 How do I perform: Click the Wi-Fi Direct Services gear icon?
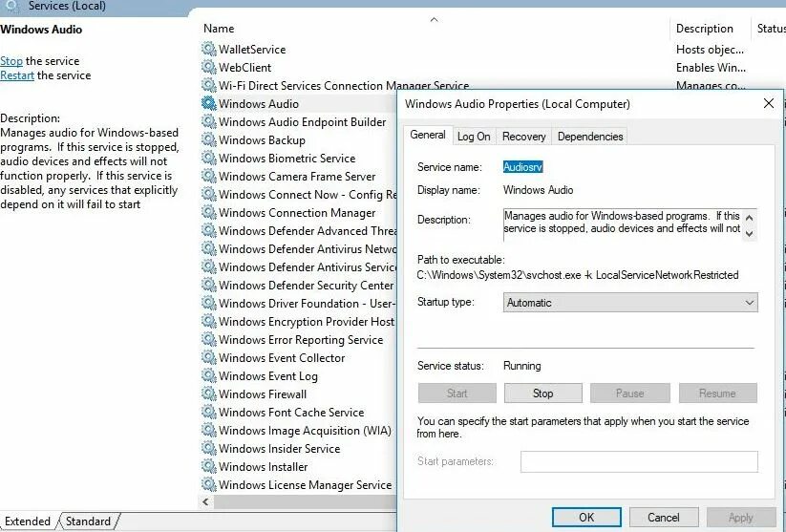[x=208, y=85]
